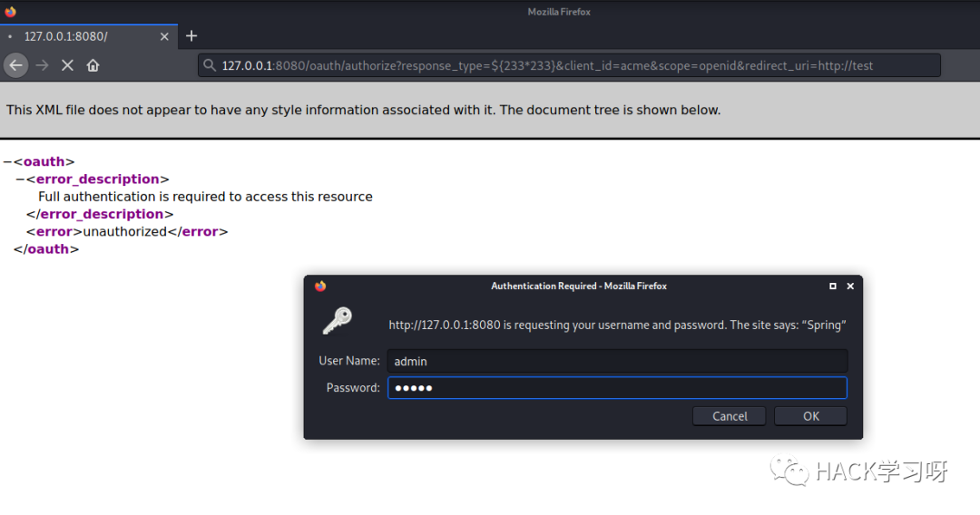
Task: Close the 127.0.0.1:8080/ tab
Action: [x=164, y=37]
